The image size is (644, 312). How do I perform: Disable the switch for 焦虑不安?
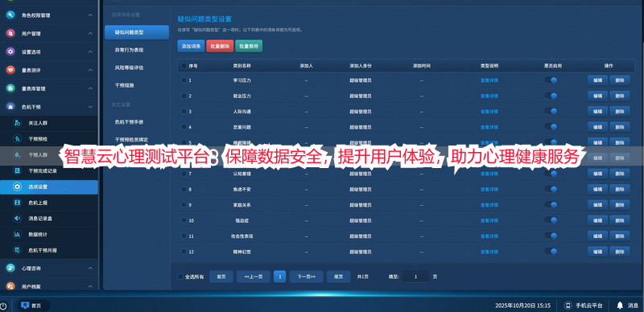pos(551,189)
